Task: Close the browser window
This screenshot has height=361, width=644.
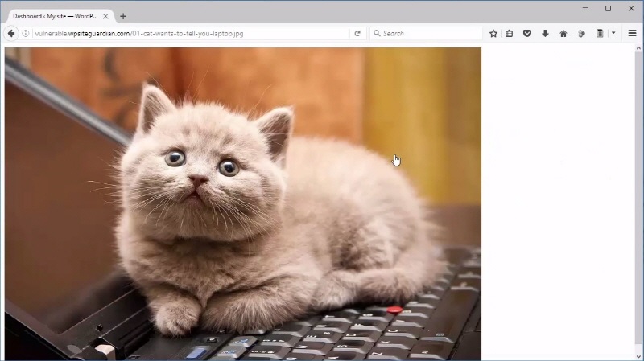Action: pos(631,8)
